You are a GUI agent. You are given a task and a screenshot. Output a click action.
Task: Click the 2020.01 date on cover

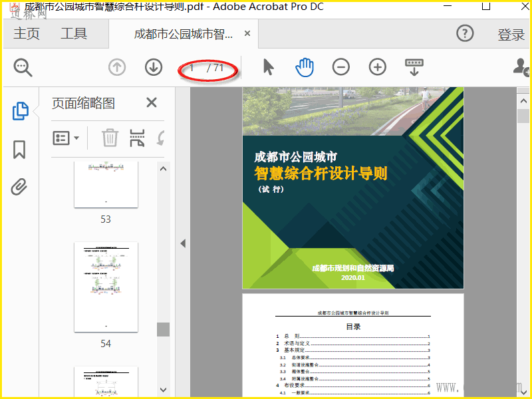353,277
